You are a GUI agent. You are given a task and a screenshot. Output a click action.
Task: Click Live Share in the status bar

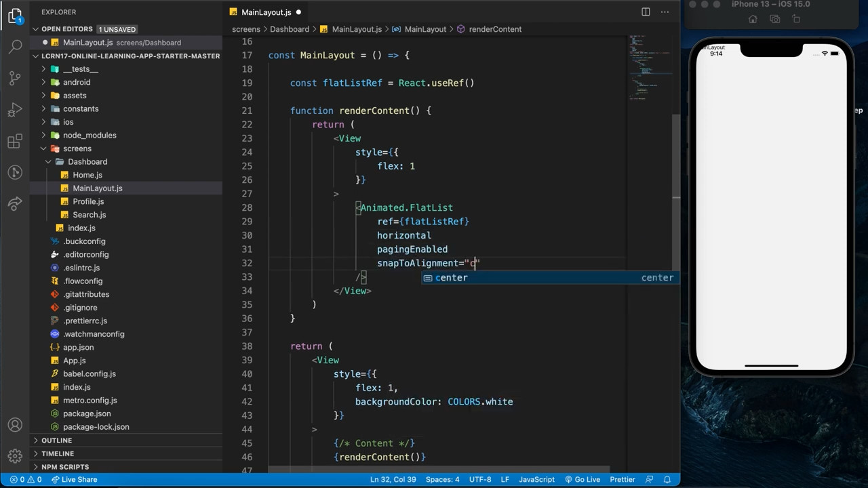(x=73, y=479)
